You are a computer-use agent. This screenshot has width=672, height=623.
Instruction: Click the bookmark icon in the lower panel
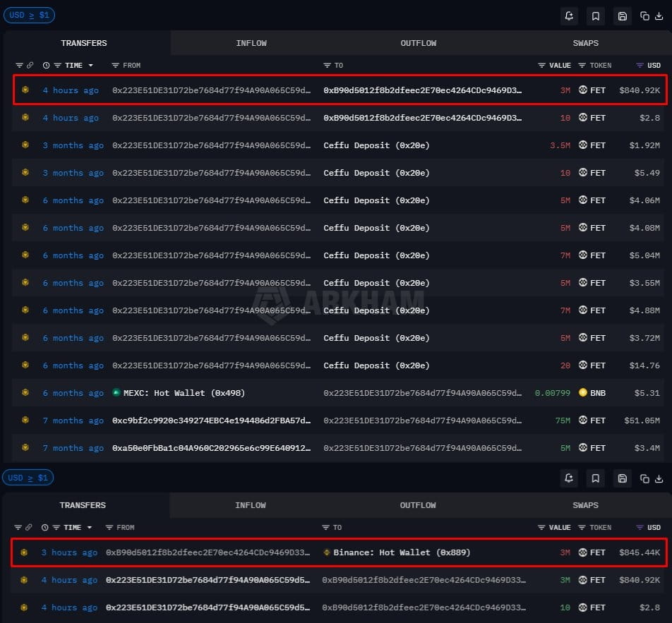click(595, 478)
